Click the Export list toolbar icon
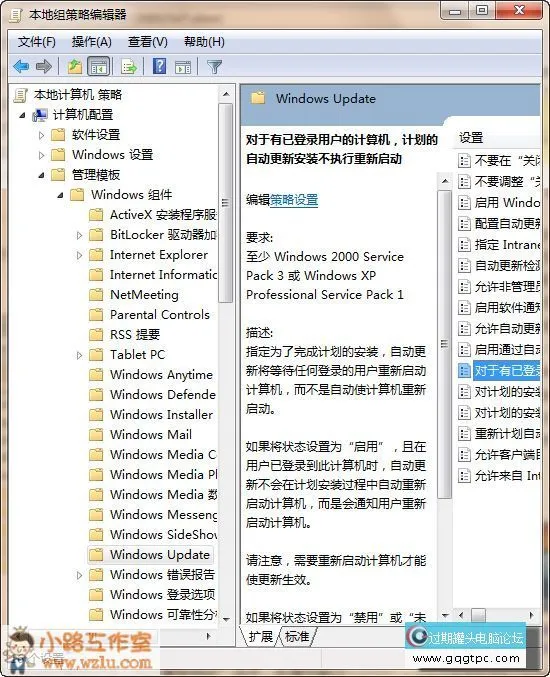The height and width of the screenshot is (677, 550). (129, 66)
